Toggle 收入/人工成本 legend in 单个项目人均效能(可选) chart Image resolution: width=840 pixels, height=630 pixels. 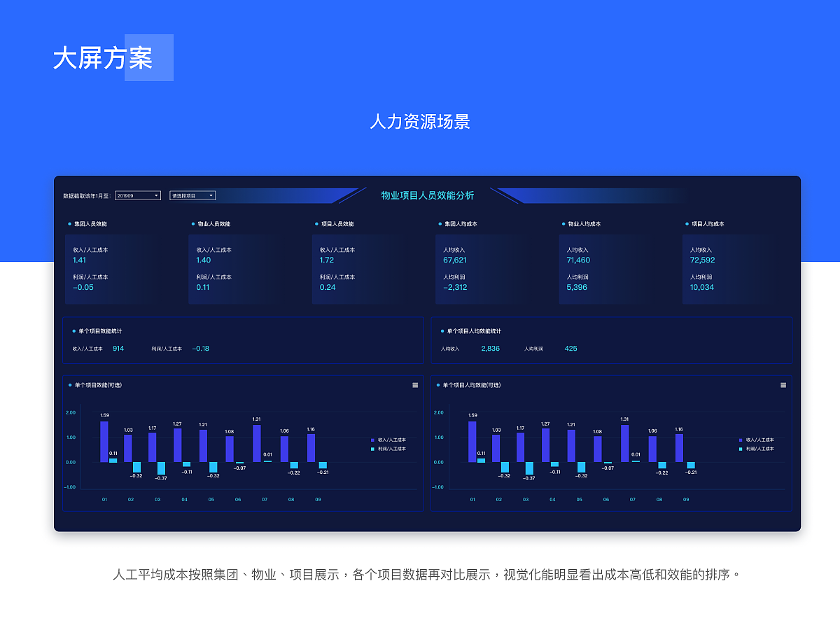tap(756, 440)
